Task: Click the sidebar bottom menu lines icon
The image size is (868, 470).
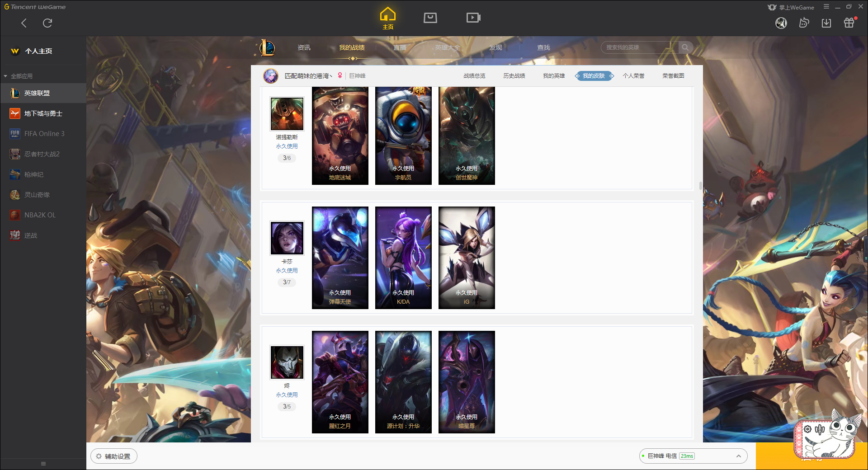Action: pos(43,464)
